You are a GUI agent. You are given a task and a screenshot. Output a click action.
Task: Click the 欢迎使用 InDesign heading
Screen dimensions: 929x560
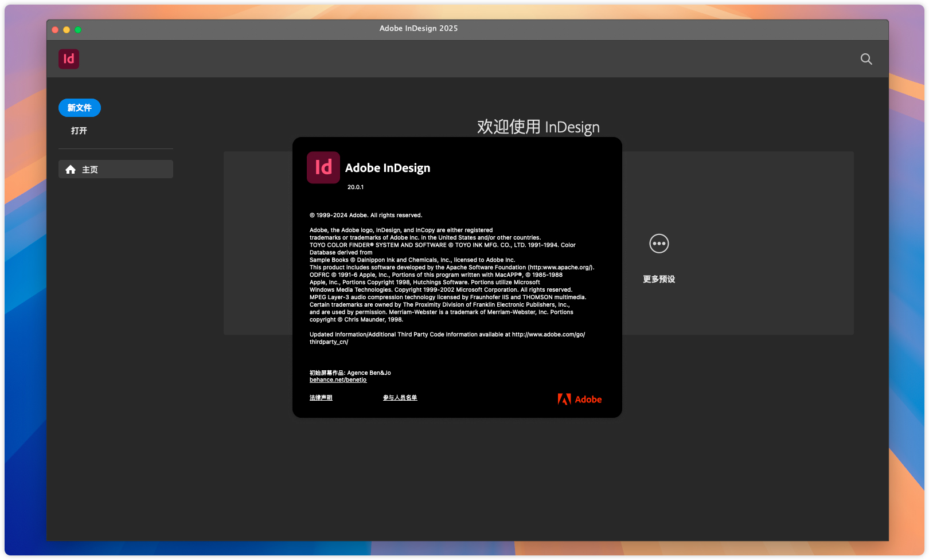tap(538, 127)
